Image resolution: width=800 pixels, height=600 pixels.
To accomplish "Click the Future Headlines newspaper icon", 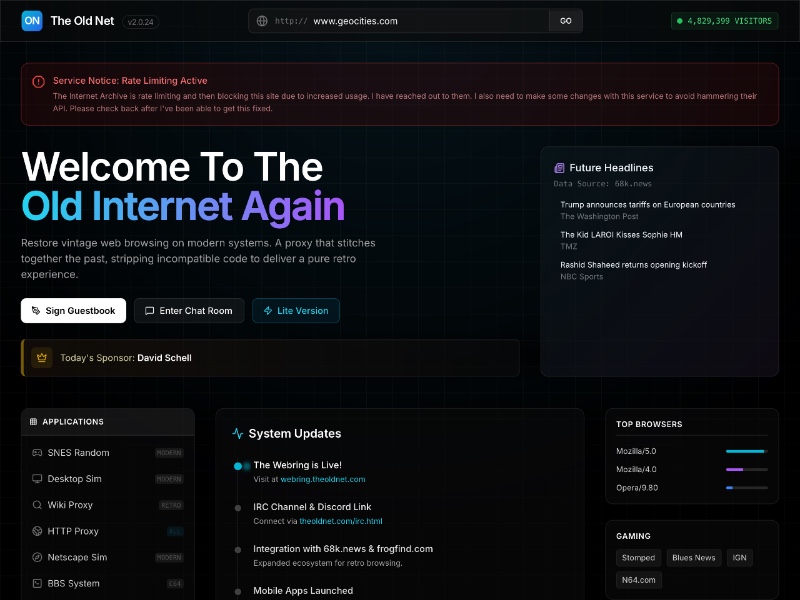I will click(x=560, y=168).
